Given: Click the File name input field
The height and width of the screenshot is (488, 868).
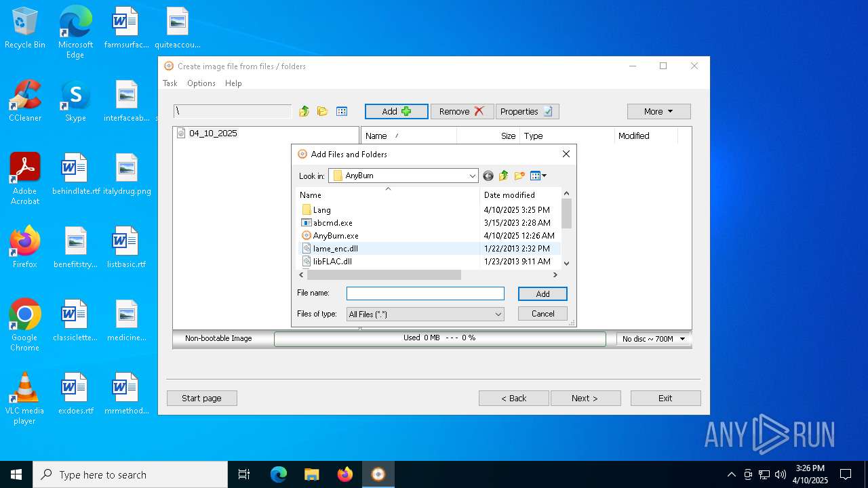Looking at the screenshot, I should tap(425, 293).
